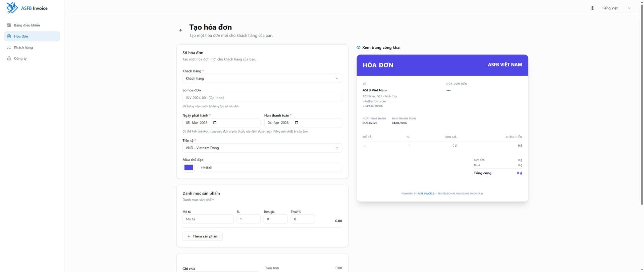Click the plus icon on Thêm sản phẩm
Viewport: 644px width, 272px height.
(x=189, y=236)
